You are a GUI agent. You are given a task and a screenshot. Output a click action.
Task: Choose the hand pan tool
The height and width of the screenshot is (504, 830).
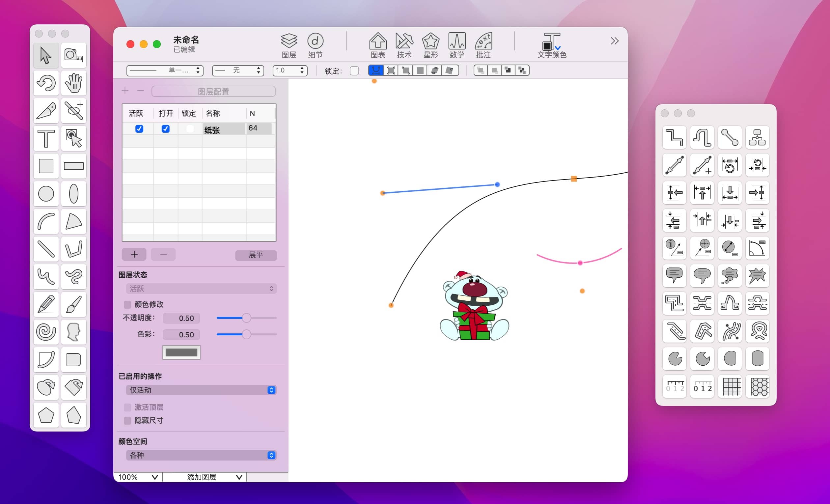pyautogui.click(x=74, y=83)
